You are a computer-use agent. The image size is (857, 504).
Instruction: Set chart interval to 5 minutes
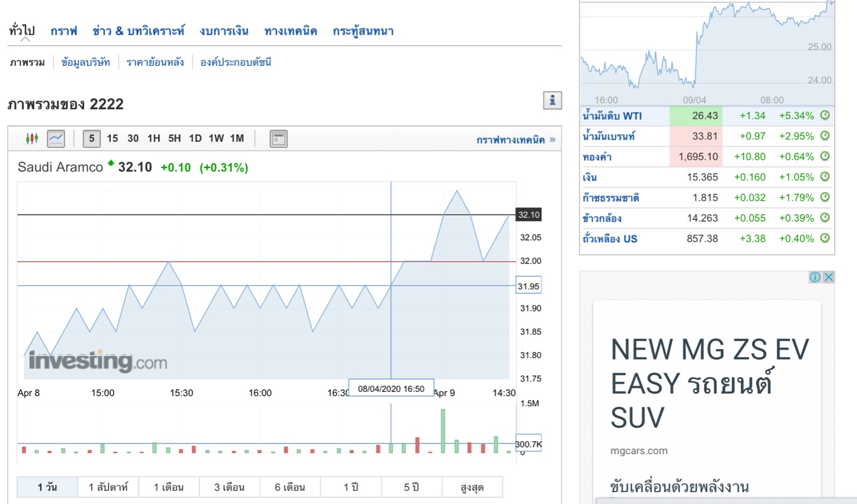coord(91,138)
